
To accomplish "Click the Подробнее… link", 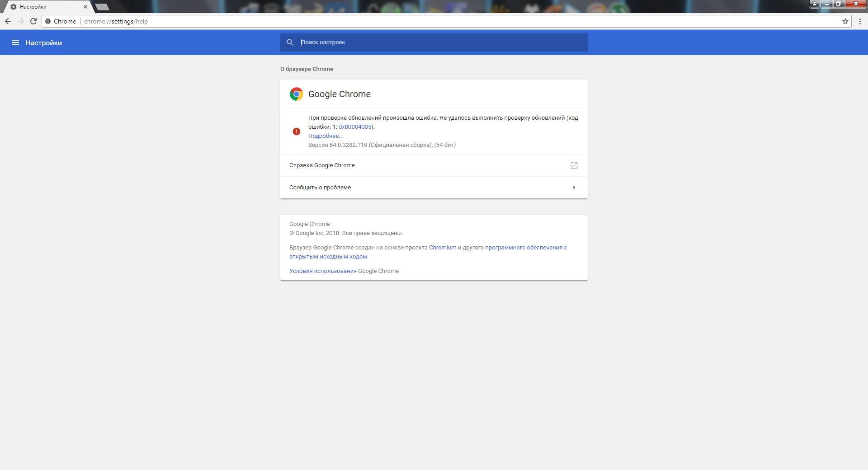I will pyautogui.click(x=325, y=136).
